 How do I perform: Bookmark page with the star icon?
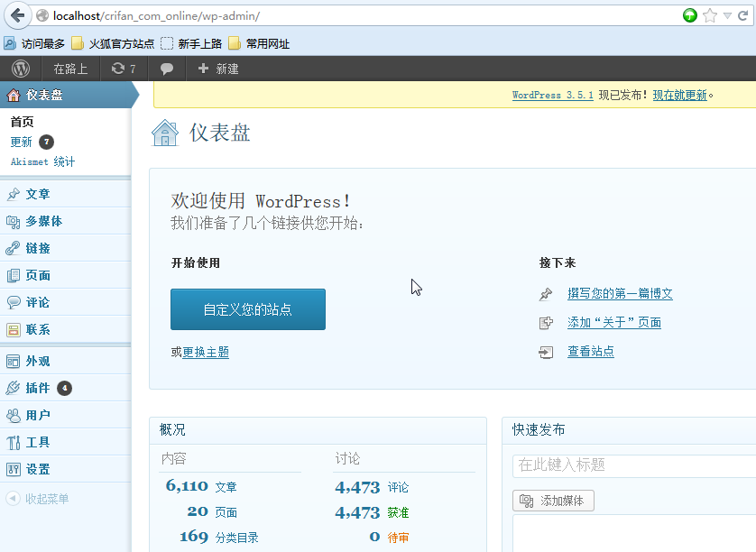pos(710,15)
